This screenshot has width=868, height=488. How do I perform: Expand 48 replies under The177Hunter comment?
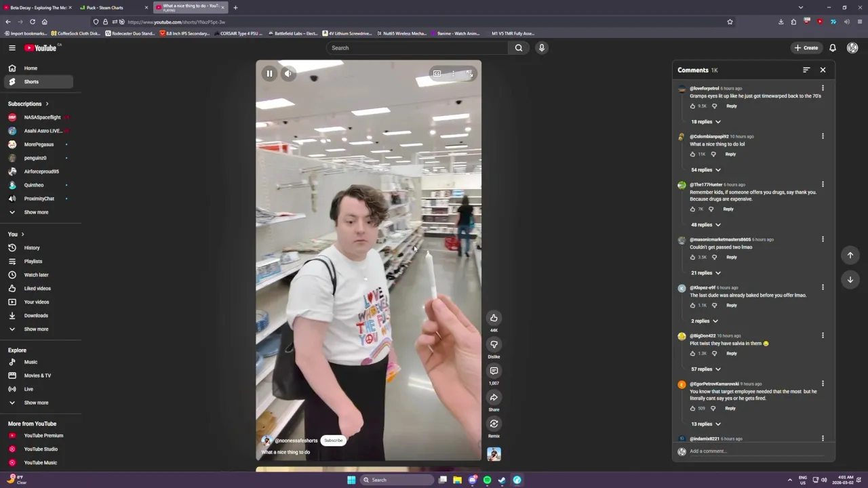(705, 224)
